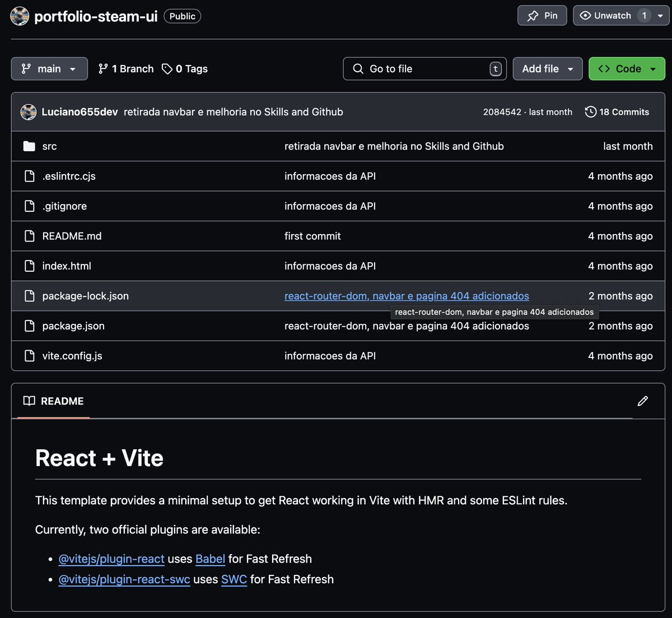
Task: Open the README.md file
Action: pyautogui.click(x=72, y=236)
